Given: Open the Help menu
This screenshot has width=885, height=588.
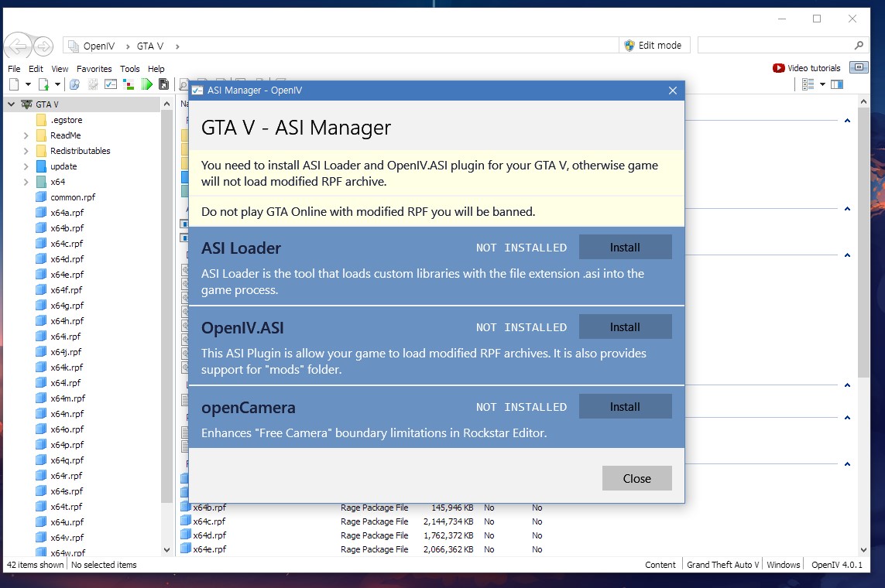Looking at the screenshot, I should tap(156, 69).
